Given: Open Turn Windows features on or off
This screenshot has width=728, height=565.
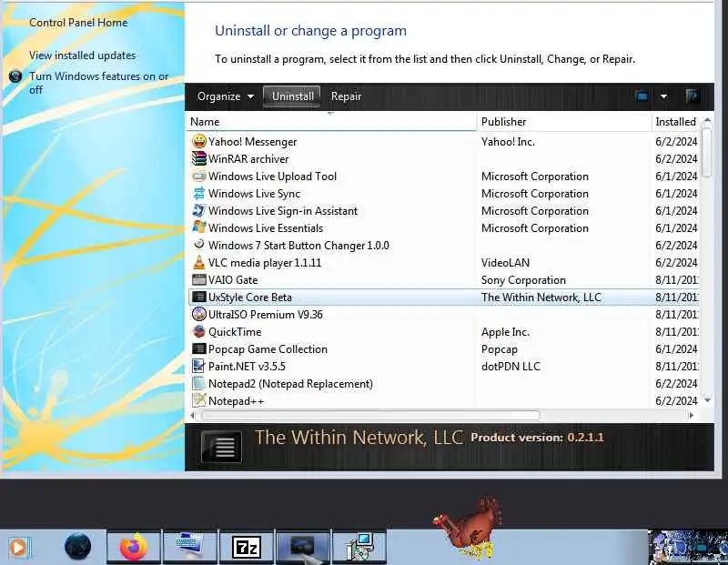Looking at the screenshot, I should pos(98,83).
